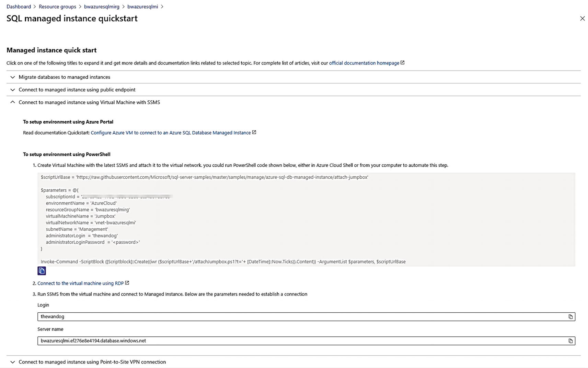Click the $scriptUrlBase line in the script

205,177
